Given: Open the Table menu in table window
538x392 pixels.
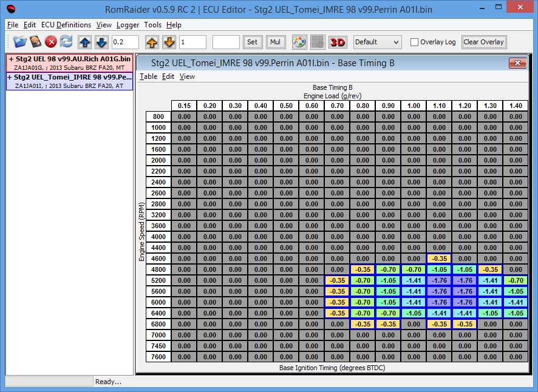Looking at the screenshot, I should tap(148, 76).
